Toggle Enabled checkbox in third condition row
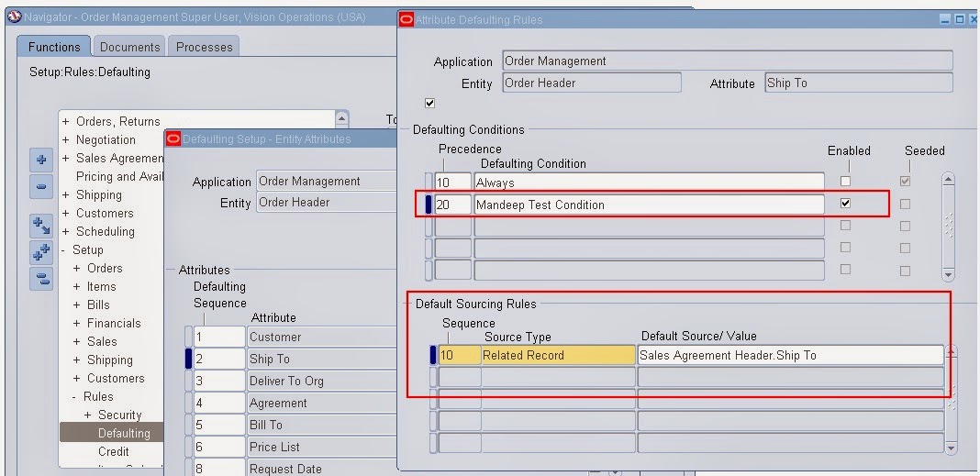This screenshot has height=476, width=980. (x=846, y=226)
